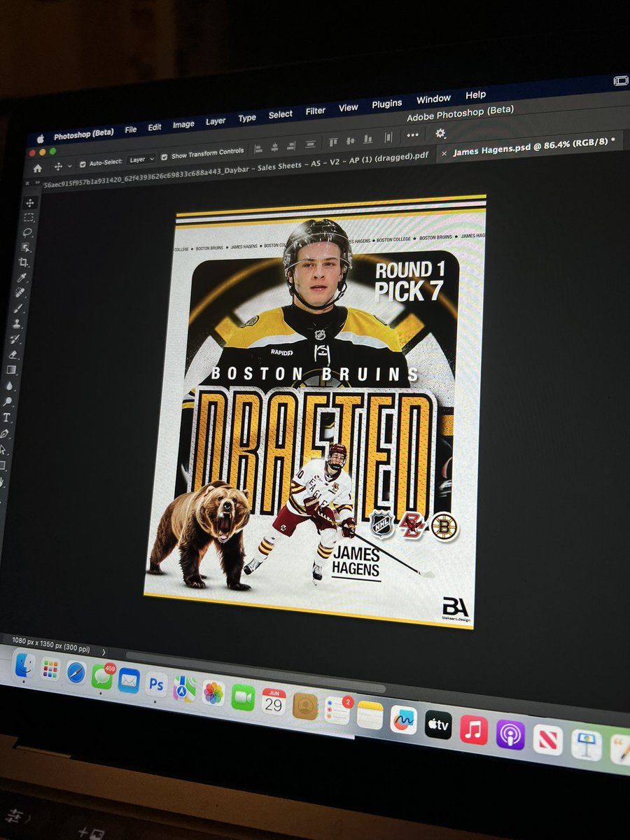Open Music app from the Dock
630x840 pixels.
(x=474, y=730)
